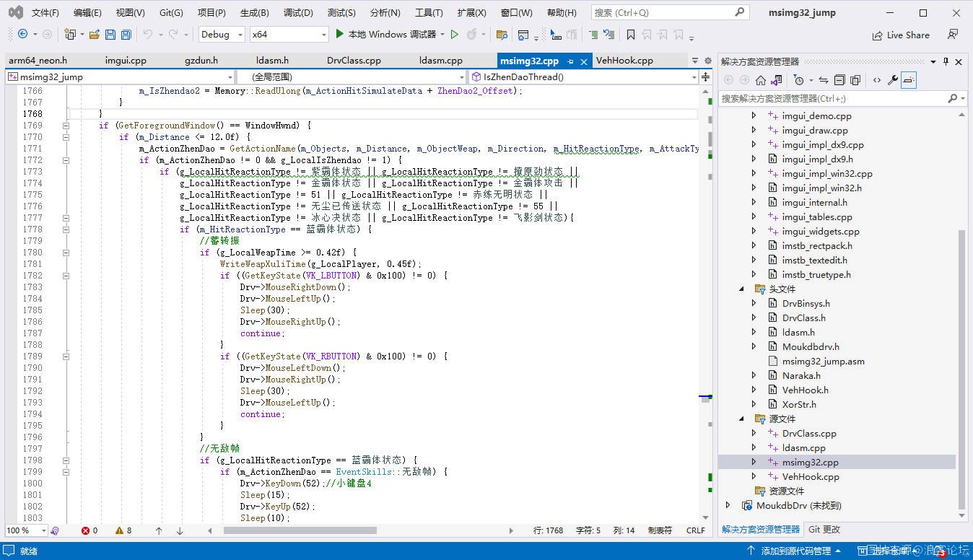Switch to the VehHook.cpp tab
Screen dimensions: 973x560
(x=624, y=61)
